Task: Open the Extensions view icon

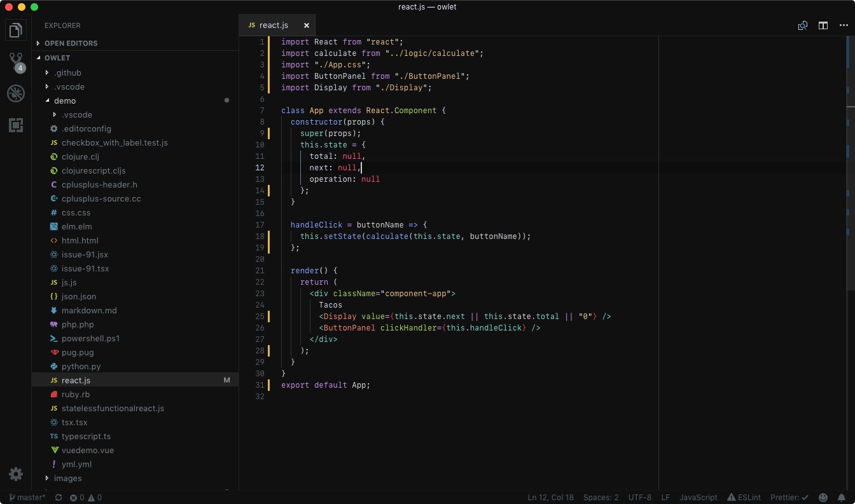Action: click(x=16, y=125)
